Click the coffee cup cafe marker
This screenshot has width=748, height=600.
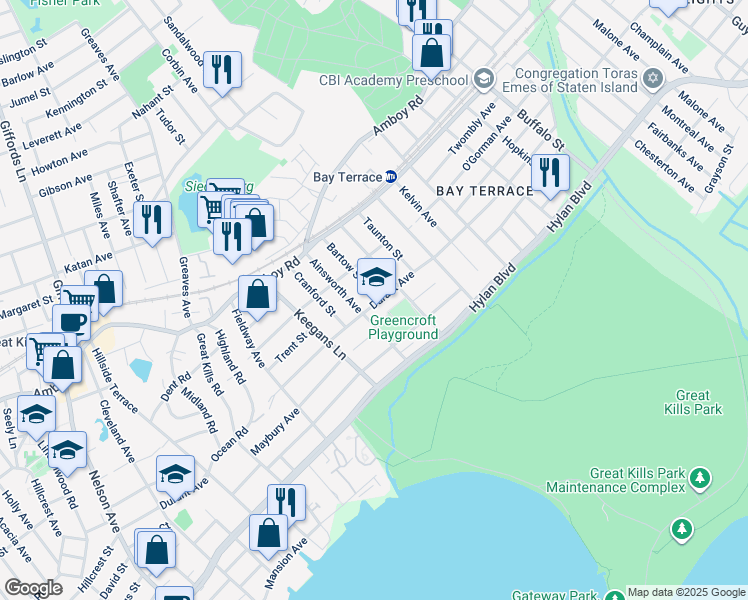coord(71,322)
